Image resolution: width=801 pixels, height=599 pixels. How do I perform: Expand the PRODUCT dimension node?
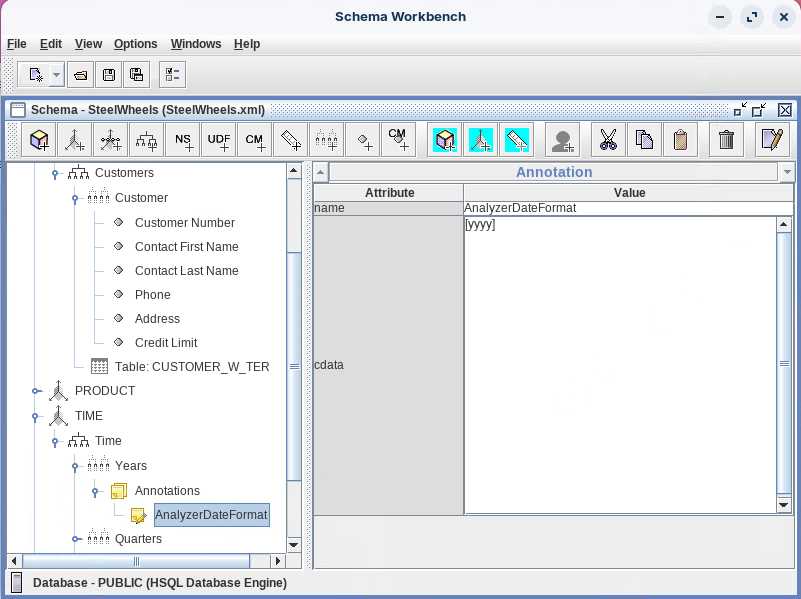[x=36, y=391]
